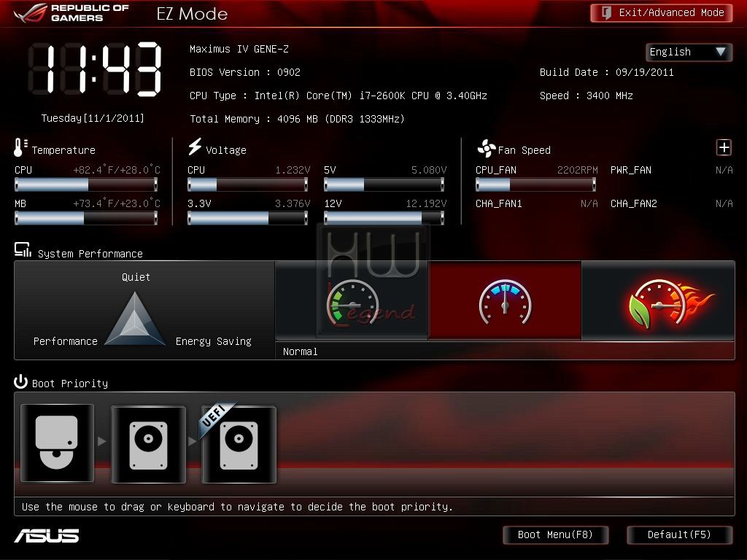Click the 'Quiet' label above triangle
This screenshot has width=747, height=560.
(136, 277)
